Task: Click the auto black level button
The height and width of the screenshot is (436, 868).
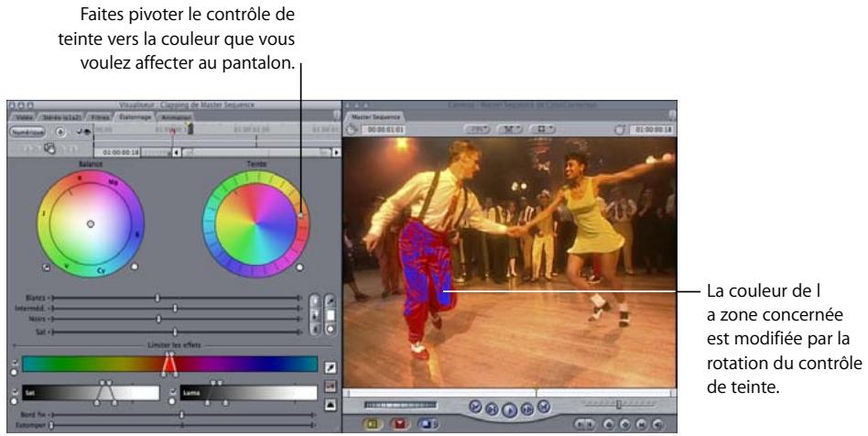Action: click(x=314, y=329)
